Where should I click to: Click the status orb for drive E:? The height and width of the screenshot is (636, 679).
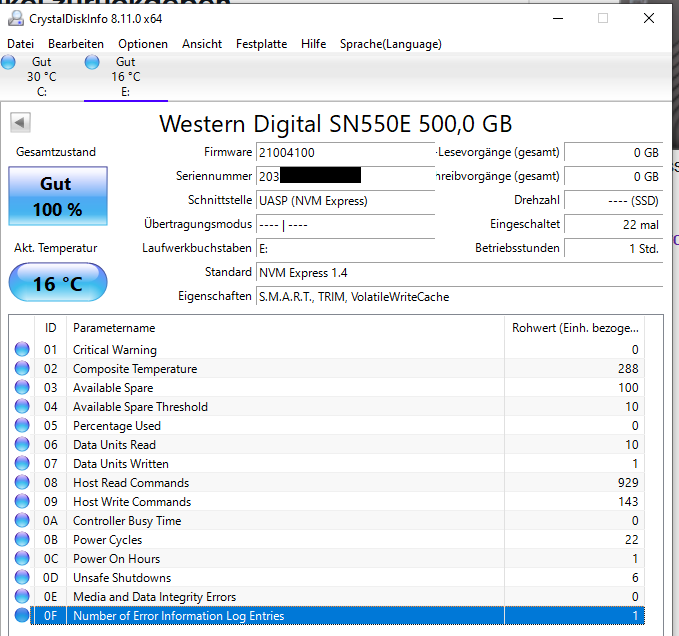[x=92, y=62]
